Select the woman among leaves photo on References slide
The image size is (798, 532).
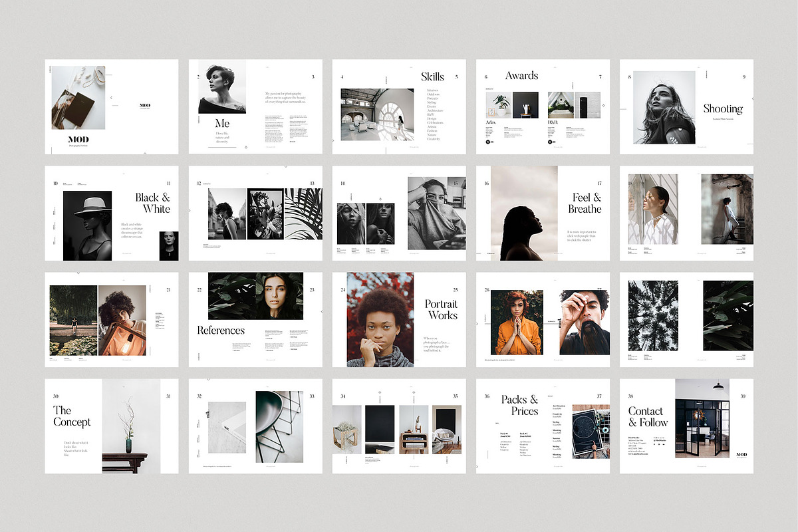[x=255, y=296]
